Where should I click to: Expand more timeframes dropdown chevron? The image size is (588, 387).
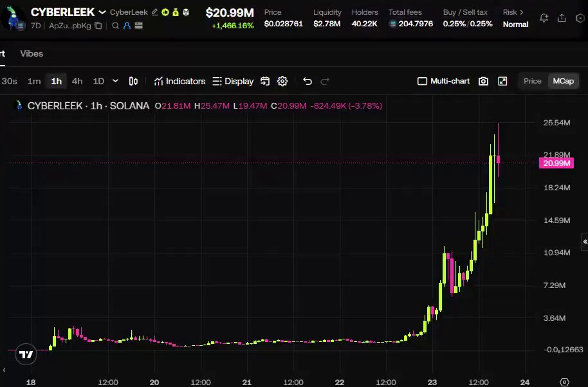click(x=116, y=81)
